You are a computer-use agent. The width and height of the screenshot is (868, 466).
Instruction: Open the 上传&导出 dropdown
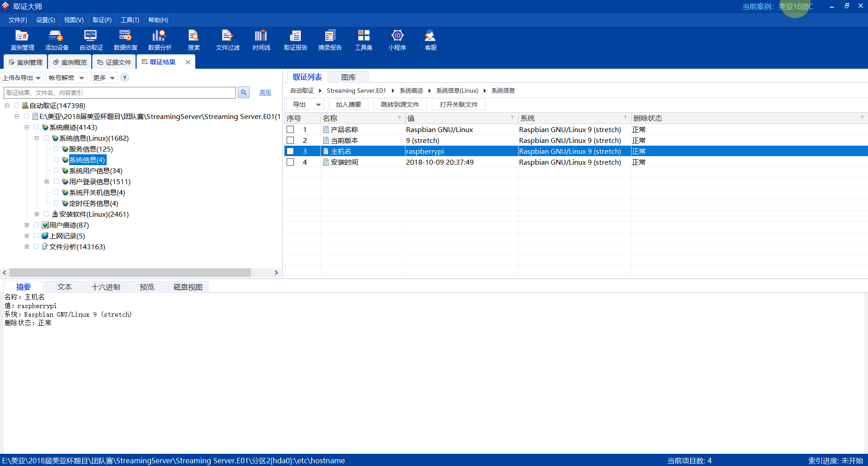pyautogui.click(x=22, y=78)
